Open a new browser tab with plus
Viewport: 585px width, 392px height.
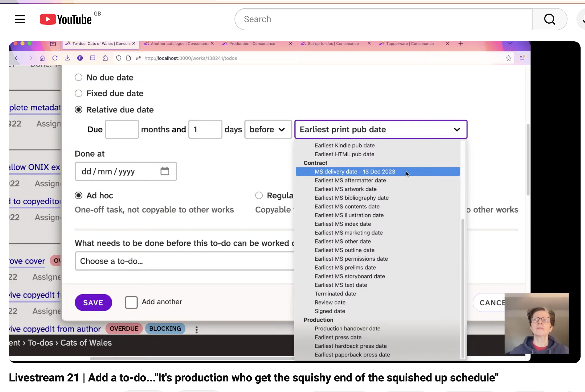[x=460, y=44]
